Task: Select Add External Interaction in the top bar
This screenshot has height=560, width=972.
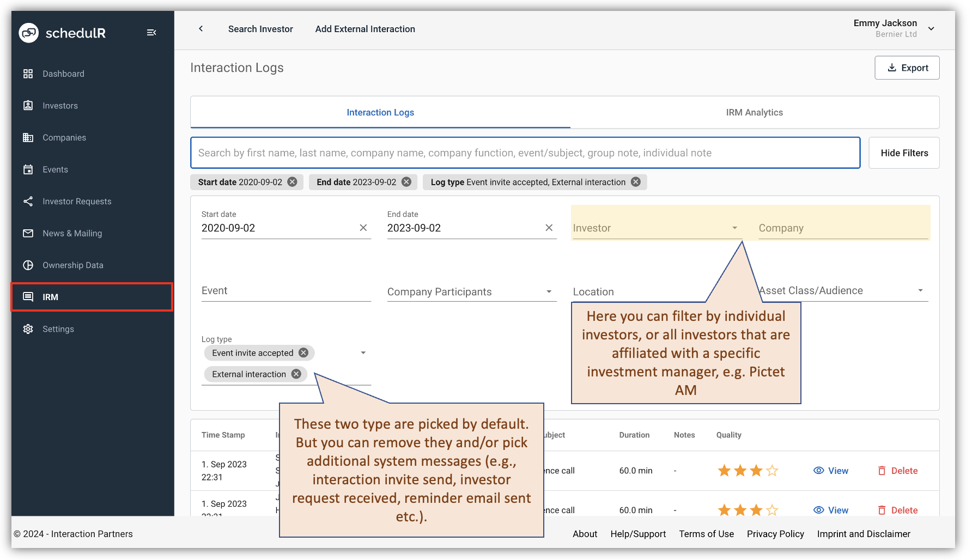Action: tap(365, 29)
